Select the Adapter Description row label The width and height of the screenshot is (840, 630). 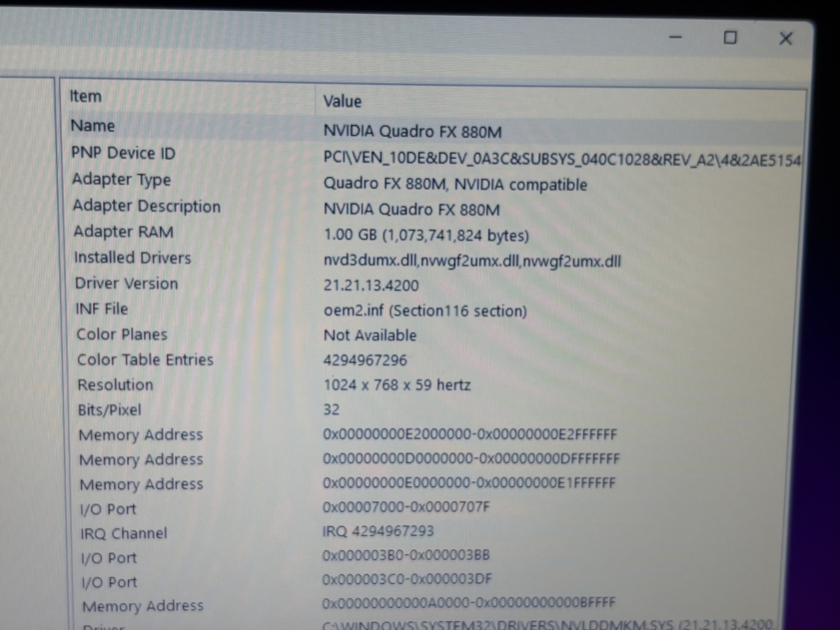click(146, 206)
